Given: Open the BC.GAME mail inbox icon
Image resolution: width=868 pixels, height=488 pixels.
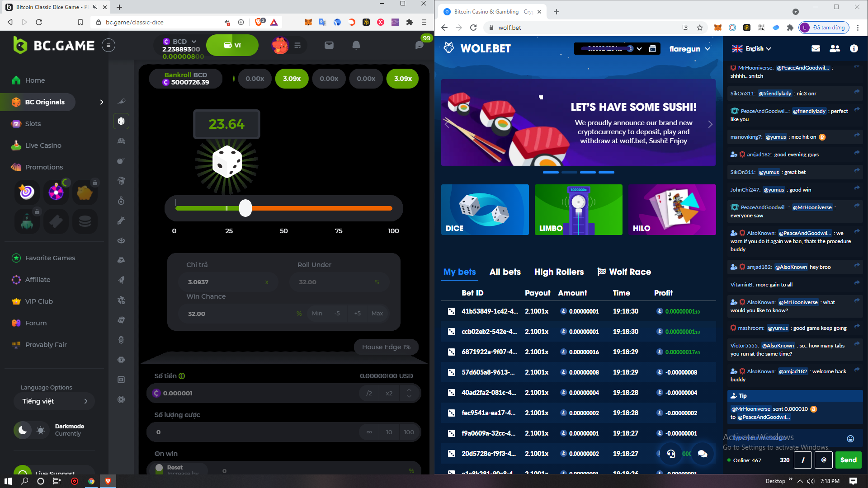Looking at the screenshot, I should coord(329,45).
